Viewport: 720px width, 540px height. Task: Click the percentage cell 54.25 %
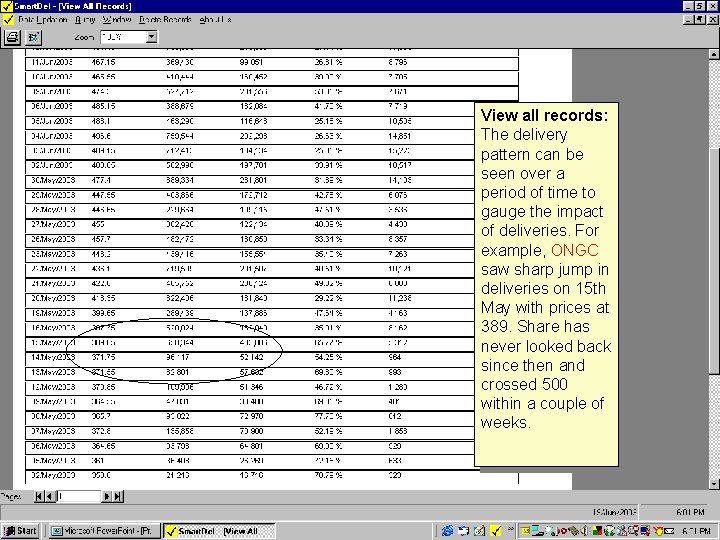(328, 357)
